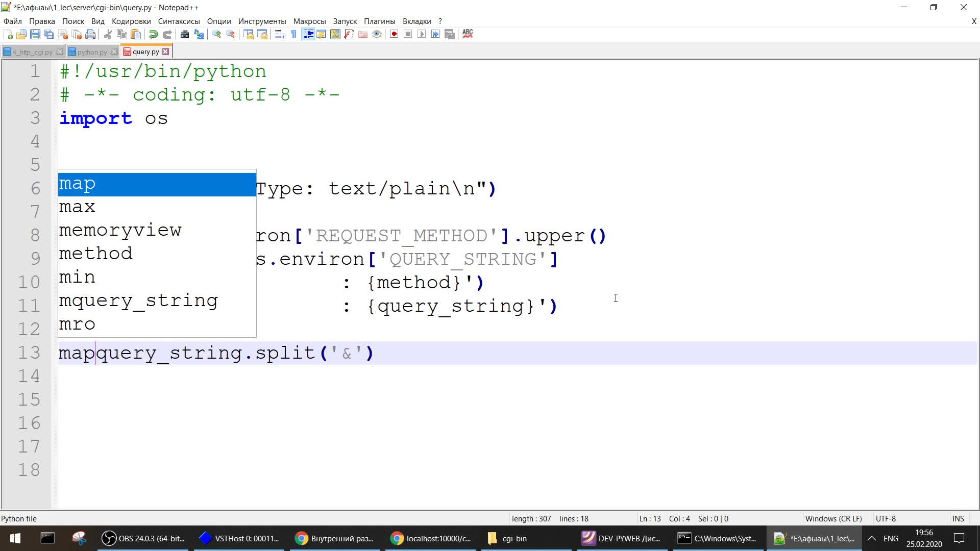Viewport: 980px width, 551px height.
Task: Close the python.py tab
Action: click(114, 52)
